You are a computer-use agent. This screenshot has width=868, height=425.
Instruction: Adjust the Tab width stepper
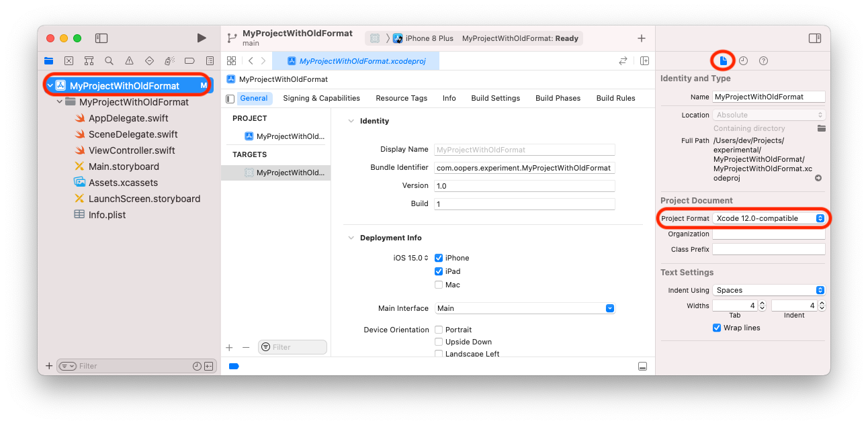tap(762, 305)
